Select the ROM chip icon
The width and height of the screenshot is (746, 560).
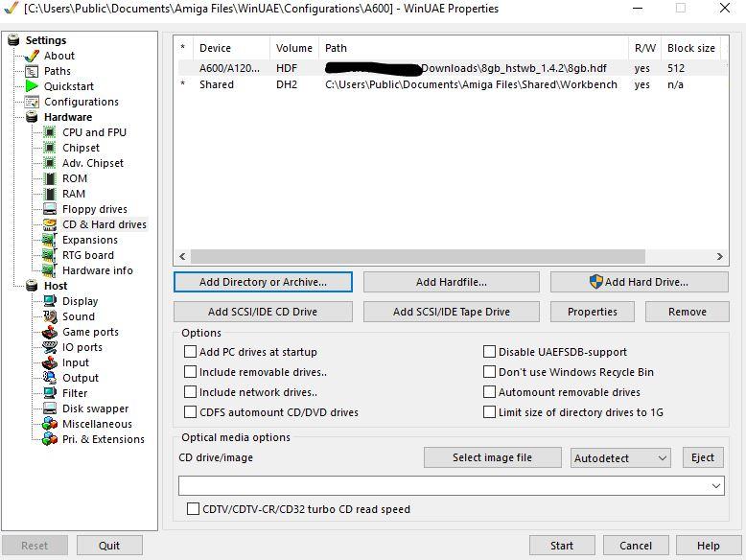(x=50, y=178)
